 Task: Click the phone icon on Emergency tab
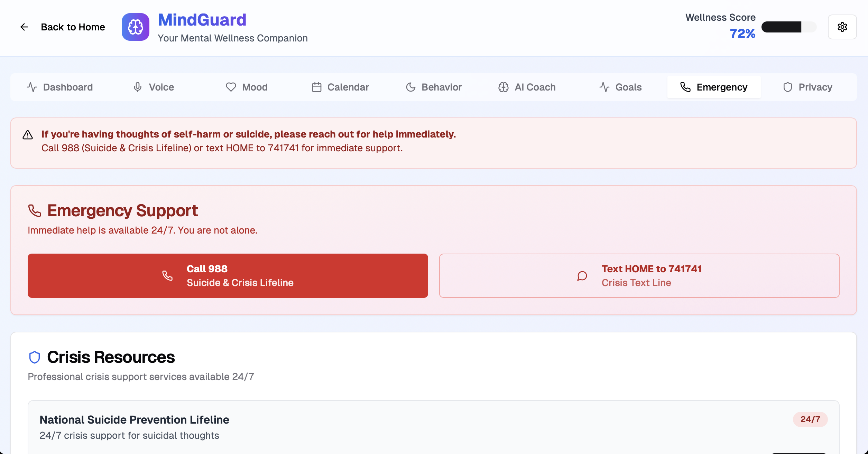click(x=686, y=87)
